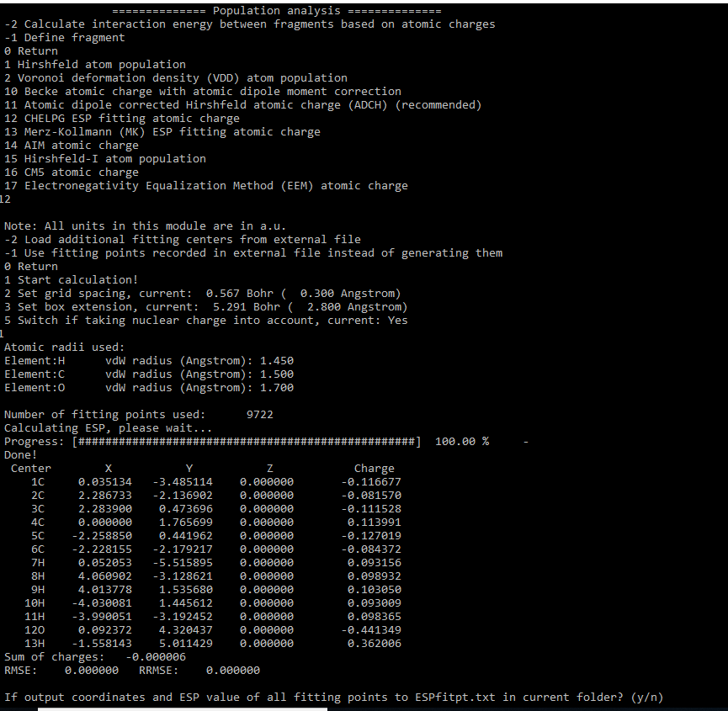Click the '-1 Define fragment' option text
728x711 pixels.
(65, 38)
